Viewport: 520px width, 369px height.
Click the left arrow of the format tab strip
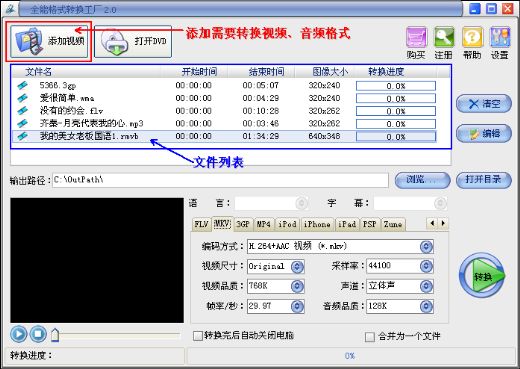point(432,223)
